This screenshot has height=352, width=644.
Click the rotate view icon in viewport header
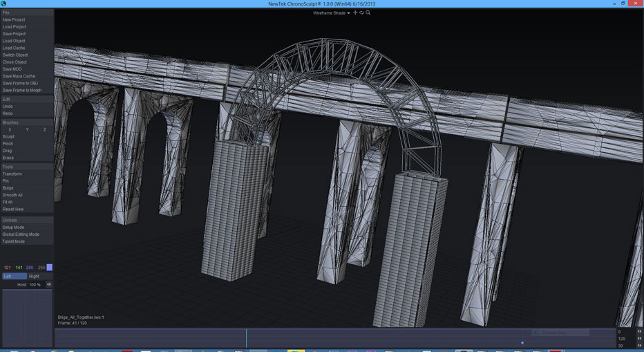(361, 12)
